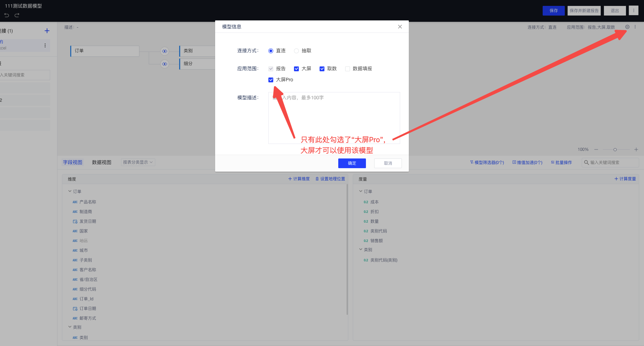Open the 按表分类显示 dropdown
The image size is (644, 346).
point(138,162)
